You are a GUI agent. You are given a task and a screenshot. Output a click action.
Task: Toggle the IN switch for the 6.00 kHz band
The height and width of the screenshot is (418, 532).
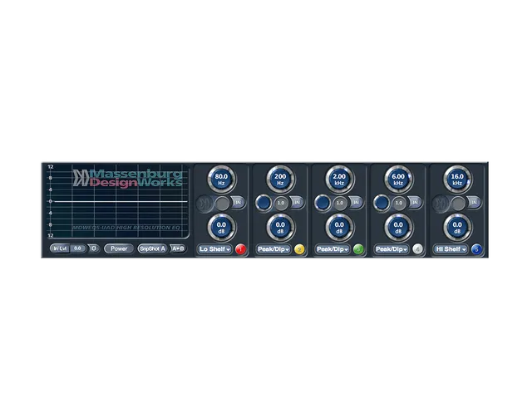(x=416, y=203)
